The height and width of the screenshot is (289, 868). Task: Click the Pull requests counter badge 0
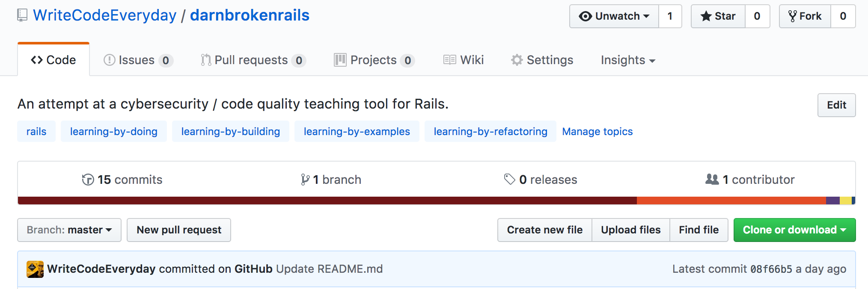point(299,61)
